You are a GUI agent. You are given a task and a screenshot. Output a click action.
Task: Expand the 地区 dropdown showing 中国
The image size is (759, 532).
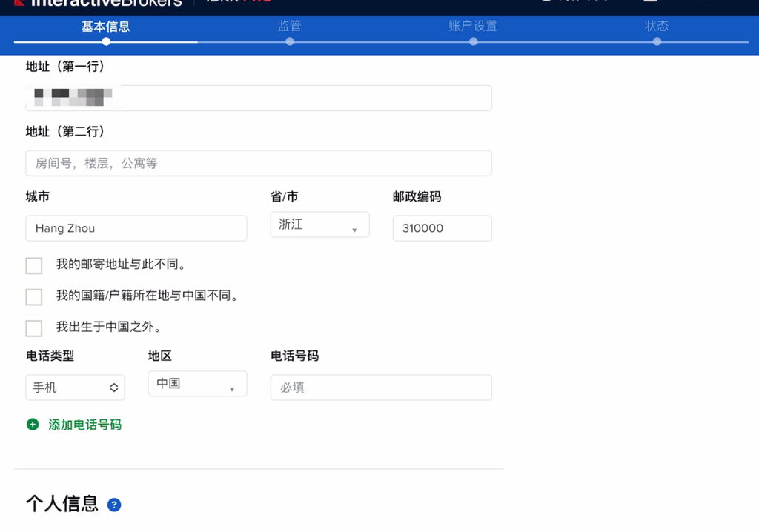click(x=197, y=385)
